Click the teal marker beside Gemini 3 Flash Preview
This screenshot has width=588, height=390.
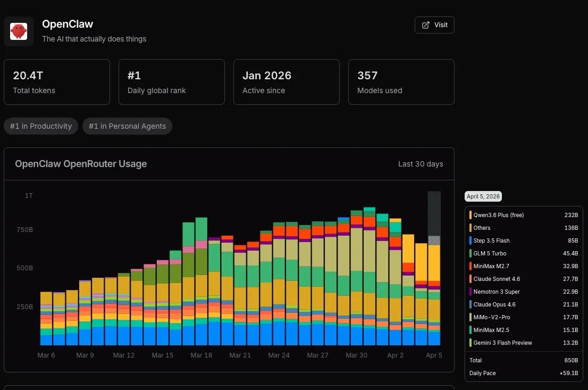tap(470, 343)
